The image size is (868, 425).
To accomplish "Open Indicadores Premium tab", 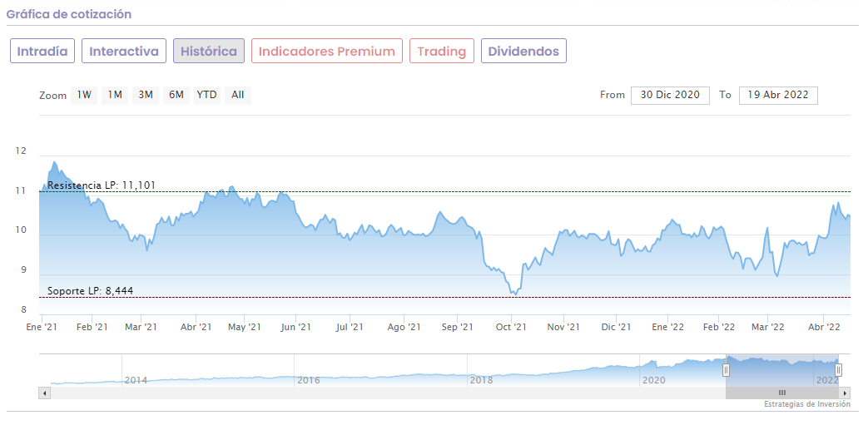I will tap(327, 52).
